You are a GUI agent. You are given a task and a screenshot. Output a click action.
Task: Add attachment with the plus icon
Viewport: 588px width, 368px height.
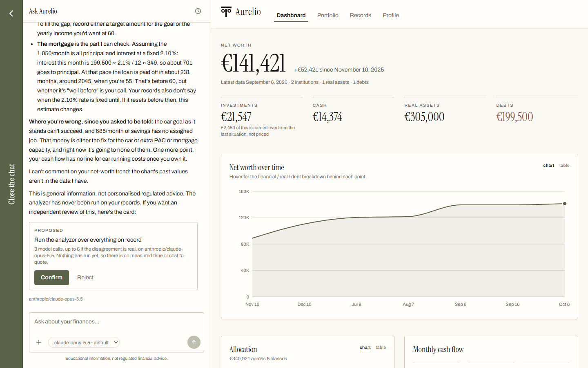(39, 342)
